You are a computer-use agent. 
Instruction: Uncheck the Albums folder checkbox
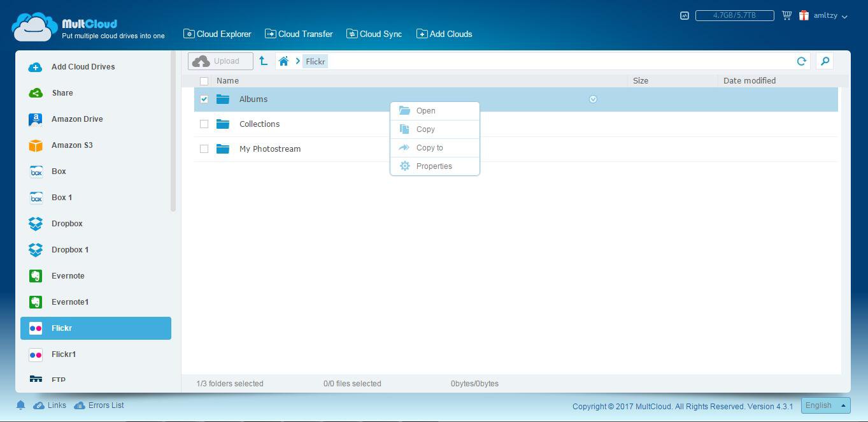tap(204, 99)
